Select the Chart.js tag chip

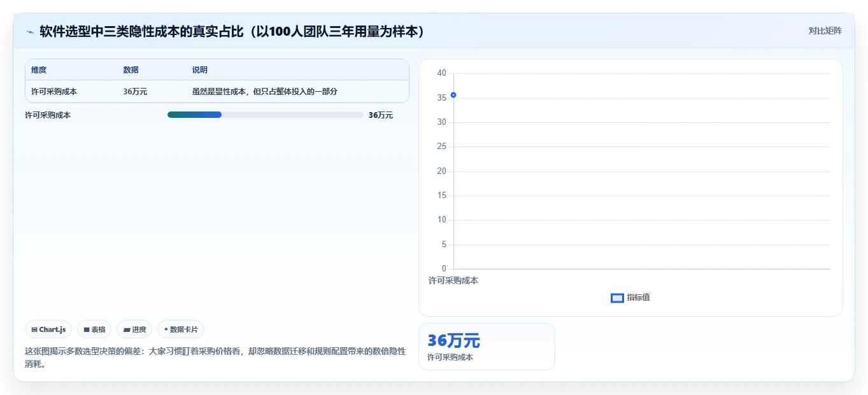(48, 329)
